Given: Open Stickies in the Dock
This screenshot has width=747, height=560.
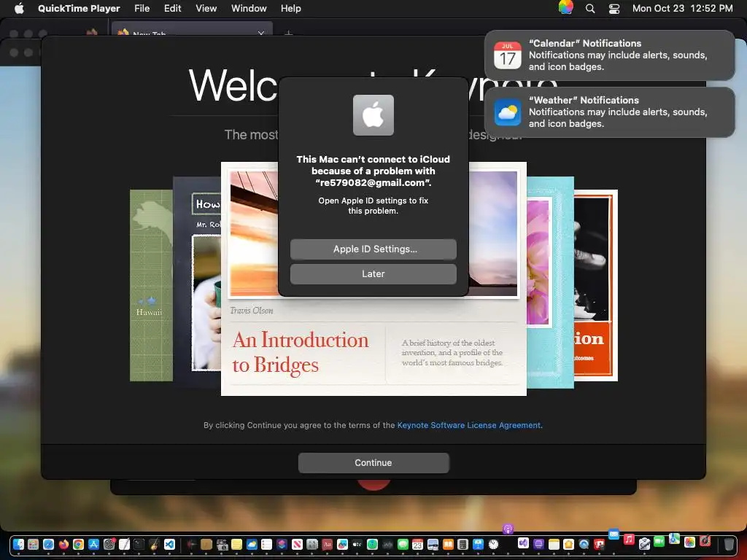Looking at the screenshot, I should (237, 544).
